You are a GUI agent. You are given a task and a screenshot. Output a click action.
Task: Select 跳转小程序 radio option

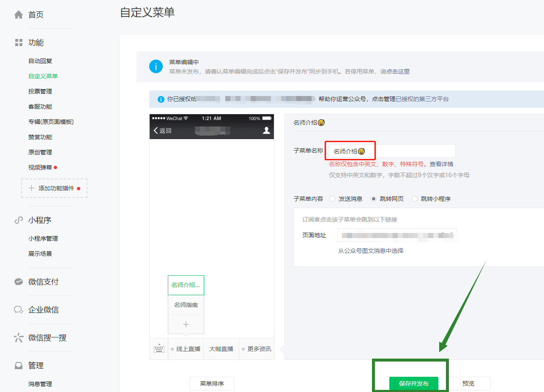click(x=415, y=199)
